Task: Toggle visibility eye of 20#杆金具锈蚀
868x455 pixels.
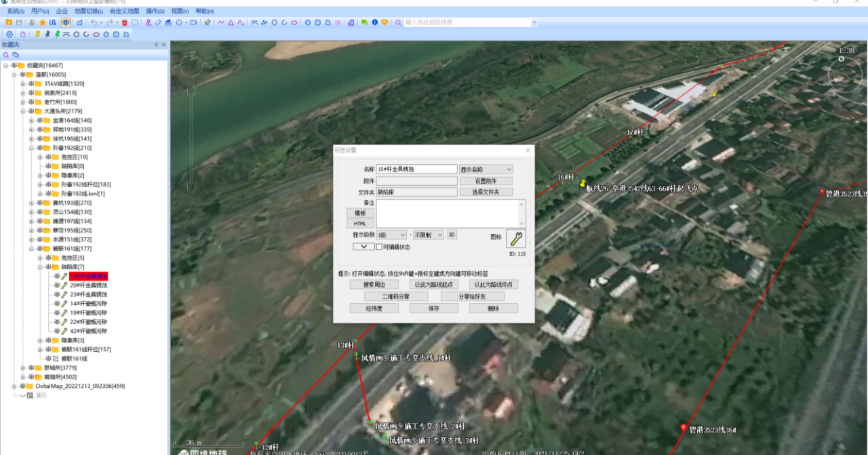Action: (x=57, y=285)
